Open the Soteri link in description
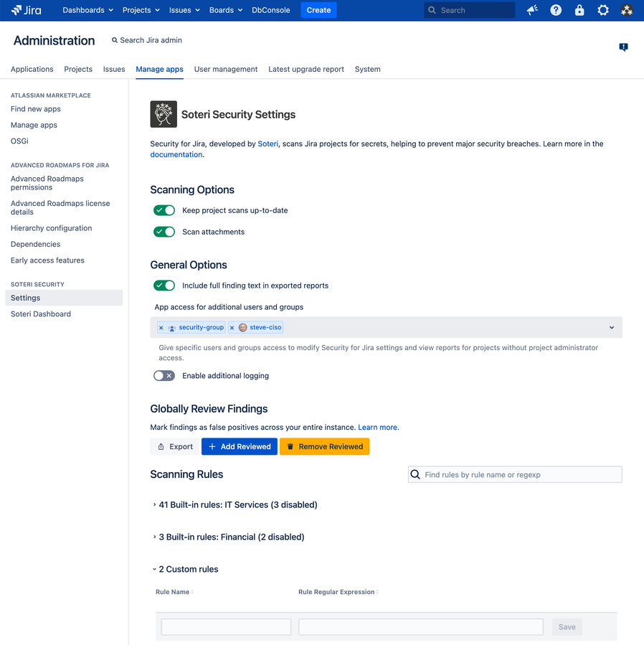 pos(267,144)
